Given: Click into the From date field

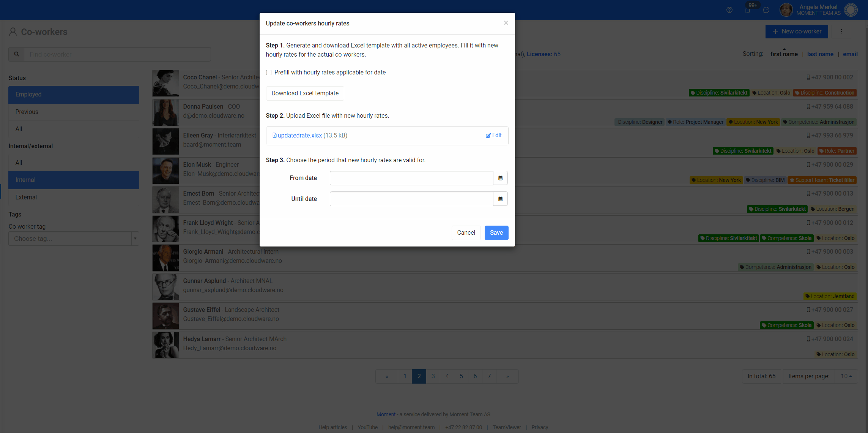Looking at the screenshot, I should [x=411, y=178].
